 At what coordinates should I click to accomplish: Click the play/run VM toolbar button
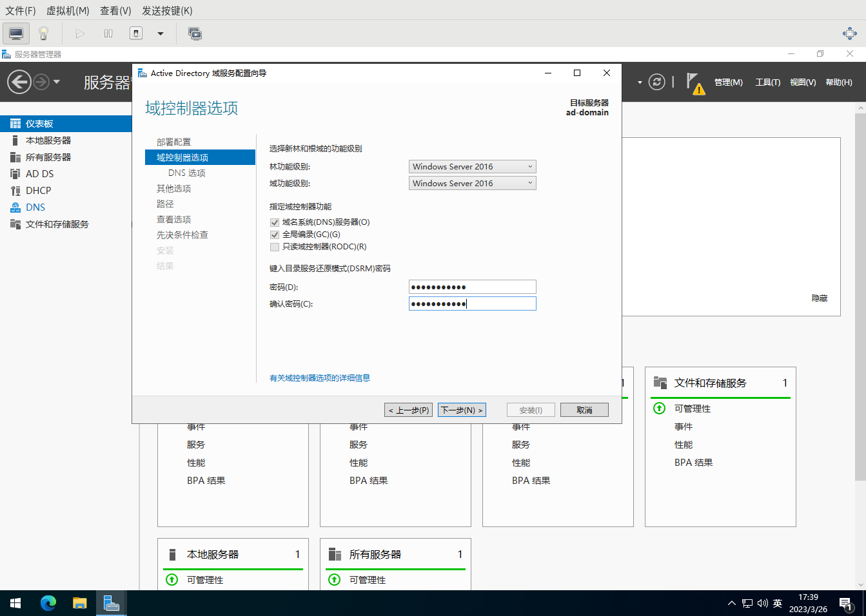tap(80, 34)
